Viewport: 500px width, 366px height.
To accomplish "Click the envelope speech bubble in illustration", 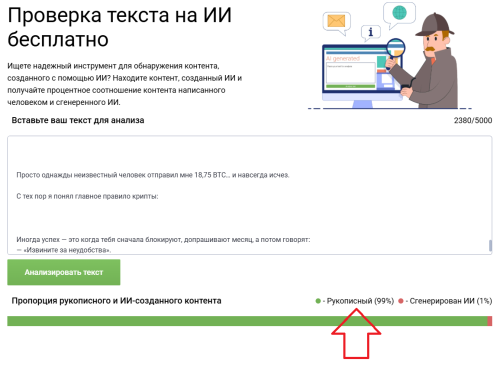I will coord(337,23).
